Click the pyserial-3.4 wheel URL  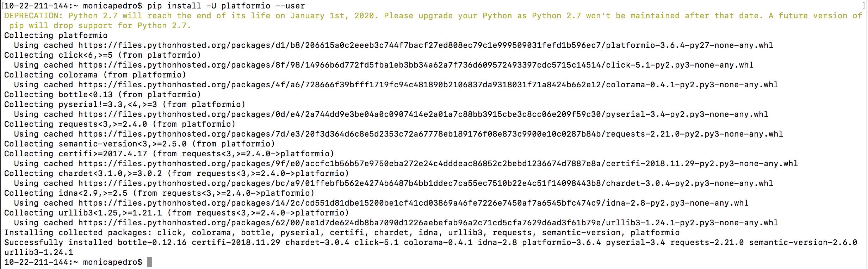pos(423,114)
